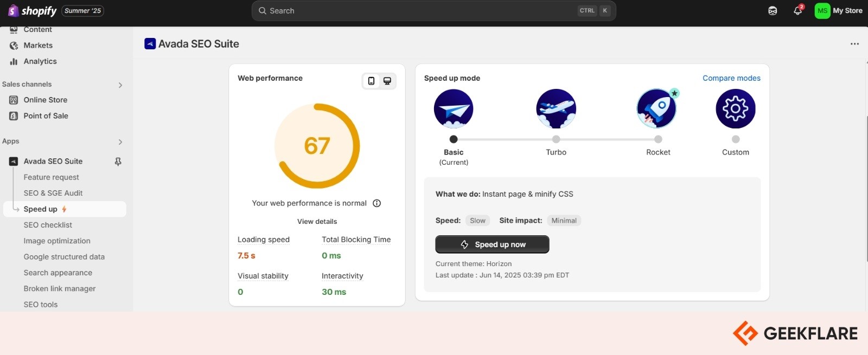Click the Interactivity label
Screen dimensions: 868x355
(x=342, y=276)
